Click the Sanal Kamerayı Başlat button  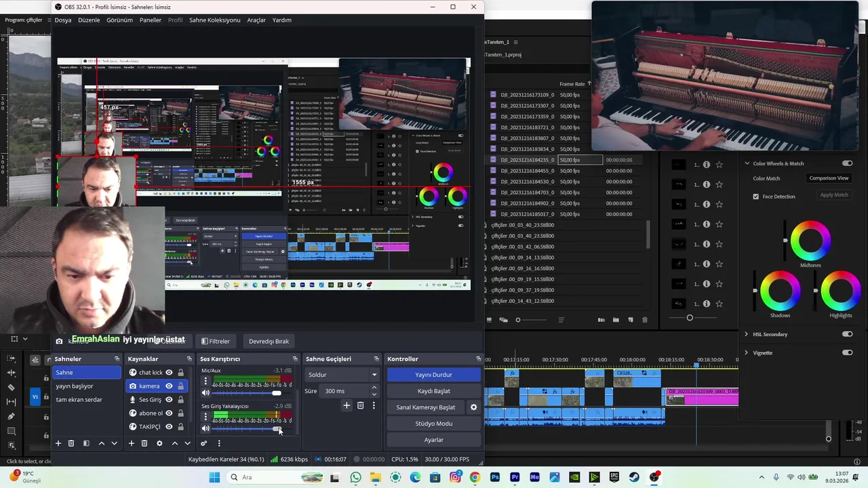click(x=426, y=407)
